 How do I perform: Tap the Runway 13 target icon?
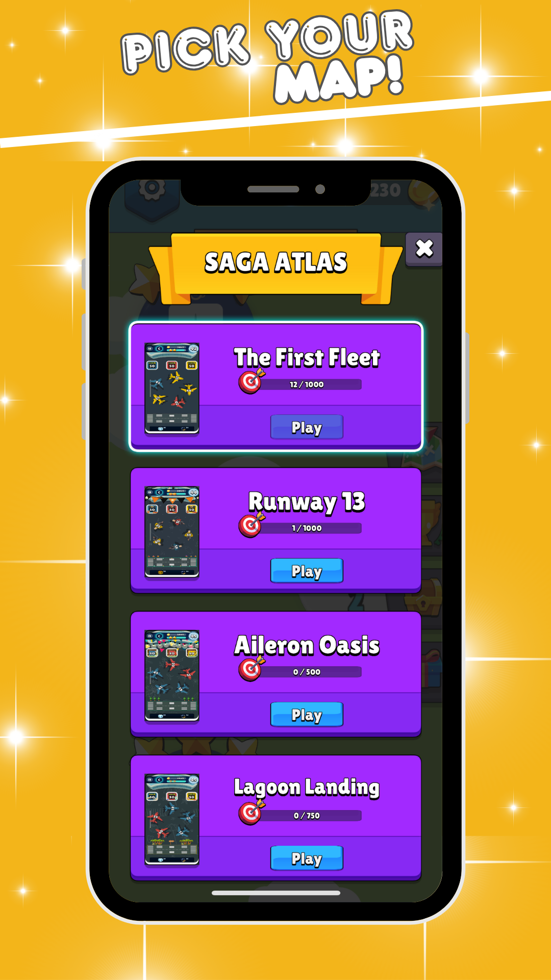pyautogui.click(x=251, y=525)
